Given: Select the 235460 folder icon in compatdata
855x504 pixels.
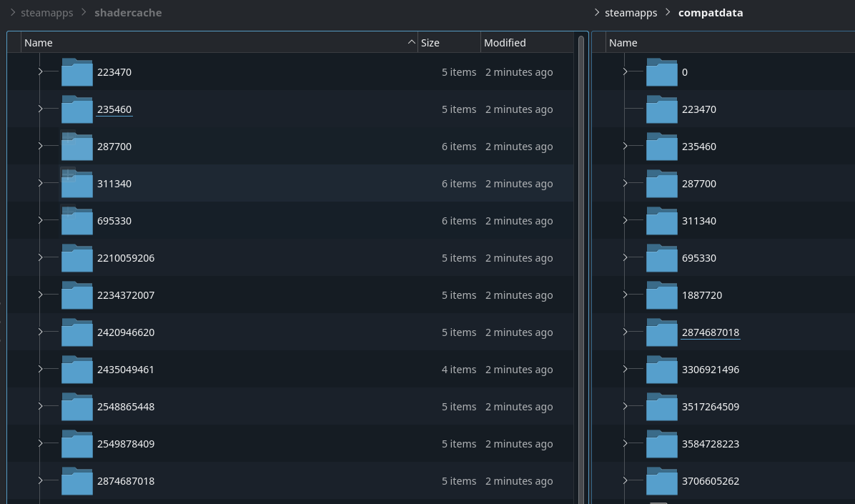Looking at the screenshot, I should [661, 146].
